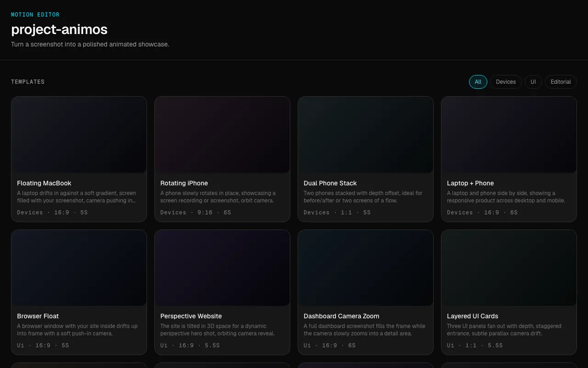Viewport: 588px width, 368px height.
Task: Filter templates by UI
Action: coord(533,82)
